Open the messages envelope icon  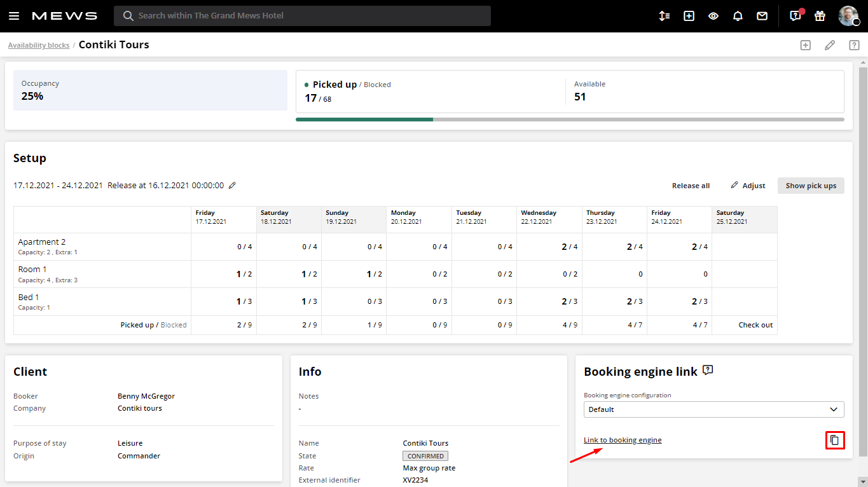click(x=762, y=16)
